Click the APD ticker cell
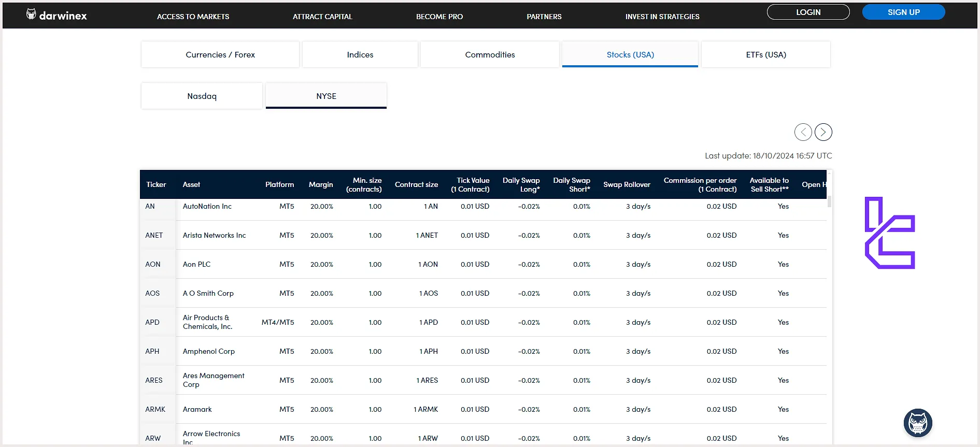The image size is (980, 447). [x=152, y=322]
